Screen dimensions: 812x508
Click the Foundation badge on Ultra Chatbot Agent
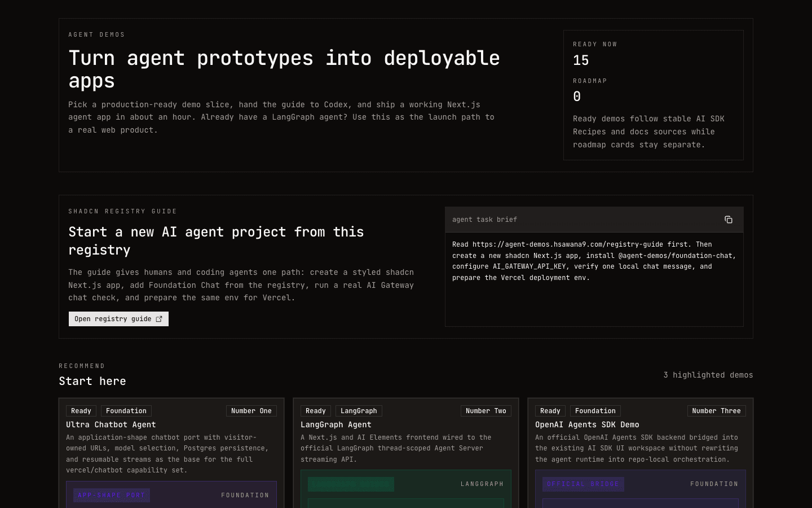coord(126,411)
